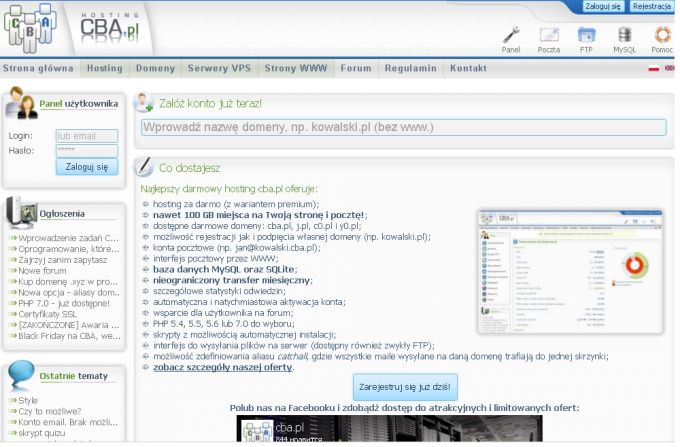Open forum topic Konto email. Brak możli...
Viewport: 680px width, 447px height.
tap(68, 422)
